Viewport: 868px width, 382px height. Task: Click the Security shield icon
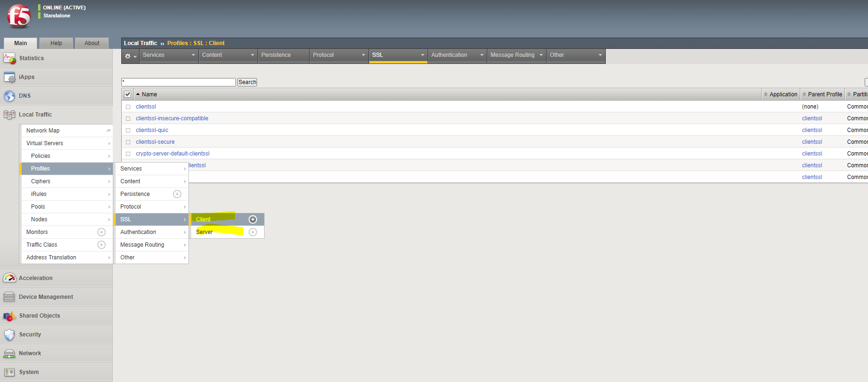pyautogui.click(x=9, y=335)
